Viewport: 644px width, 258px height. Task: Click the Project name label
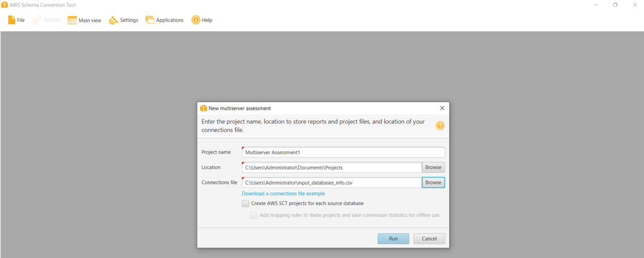point(216,153)
